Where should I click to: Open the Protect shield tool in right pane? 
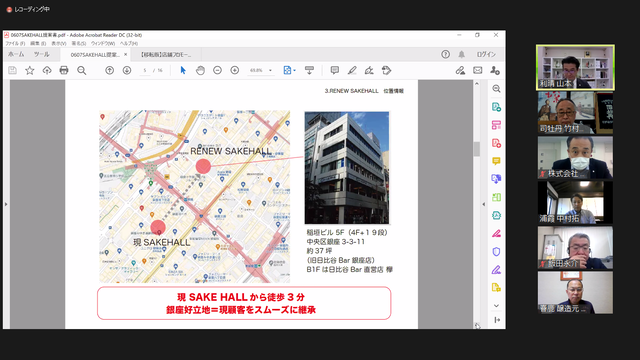pos(496,251)
